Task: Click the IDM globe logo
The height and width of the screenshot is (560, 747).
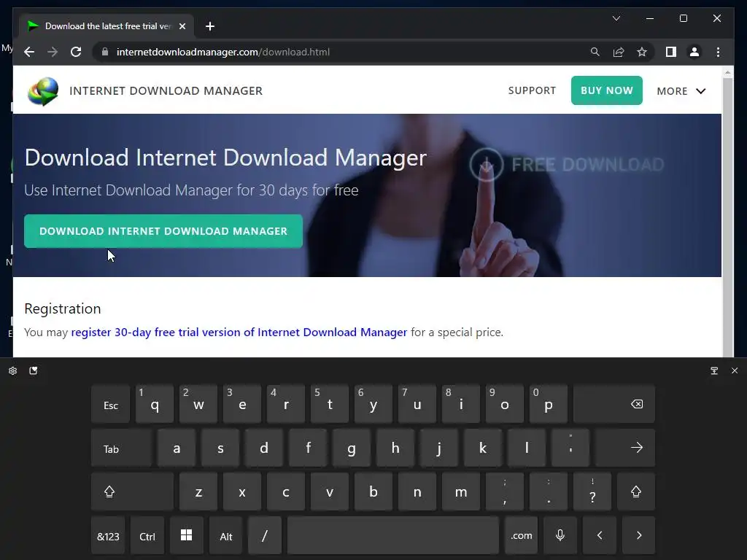Action: point(43,91)
